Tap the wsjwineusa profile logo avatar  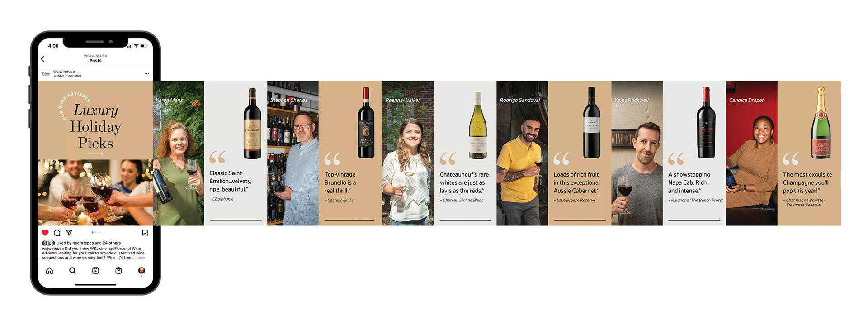(46, 73)
